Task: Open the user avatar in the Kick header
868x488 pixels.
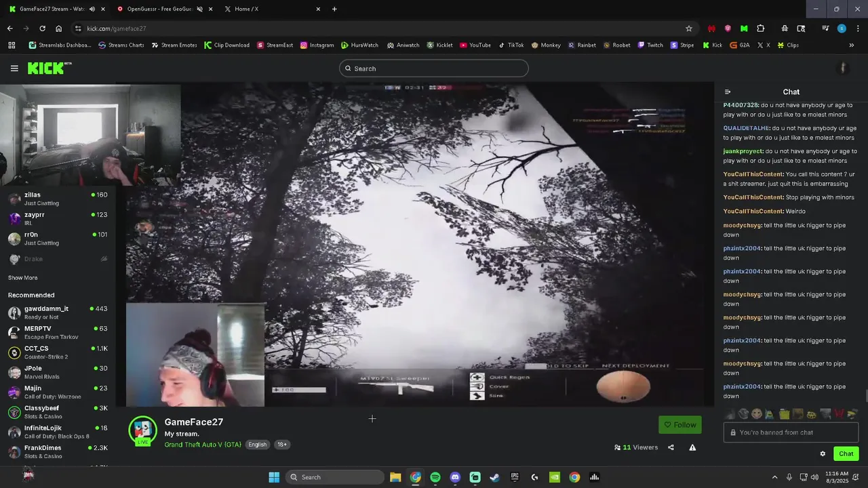Action: click(x=843, y=68)
